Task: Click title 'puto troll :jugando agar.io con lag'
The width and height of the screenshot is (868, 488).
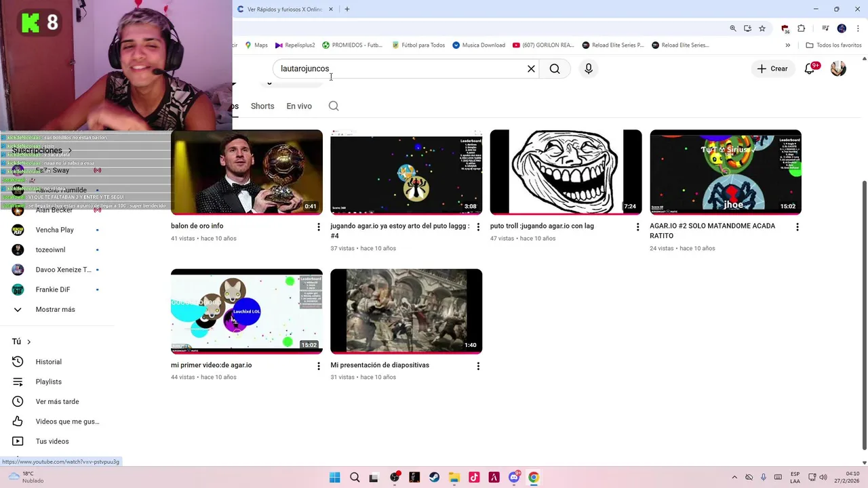Action: (x=542, y=226)
